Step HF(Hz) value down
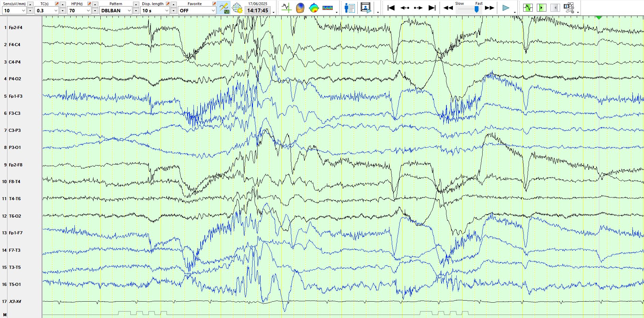Image resolution: width=644 pixels, height=318 pixels. (95, 11)
